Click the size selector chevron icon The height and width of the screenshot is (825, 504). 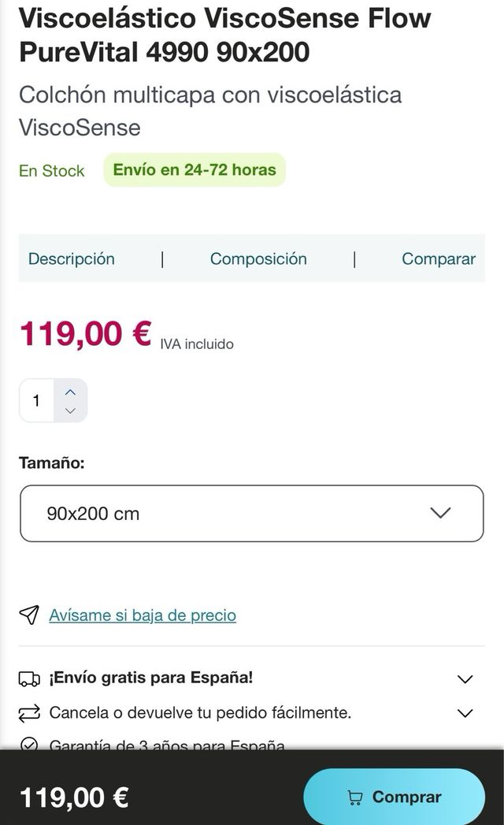pyautogui.click(x=441, y=513)
